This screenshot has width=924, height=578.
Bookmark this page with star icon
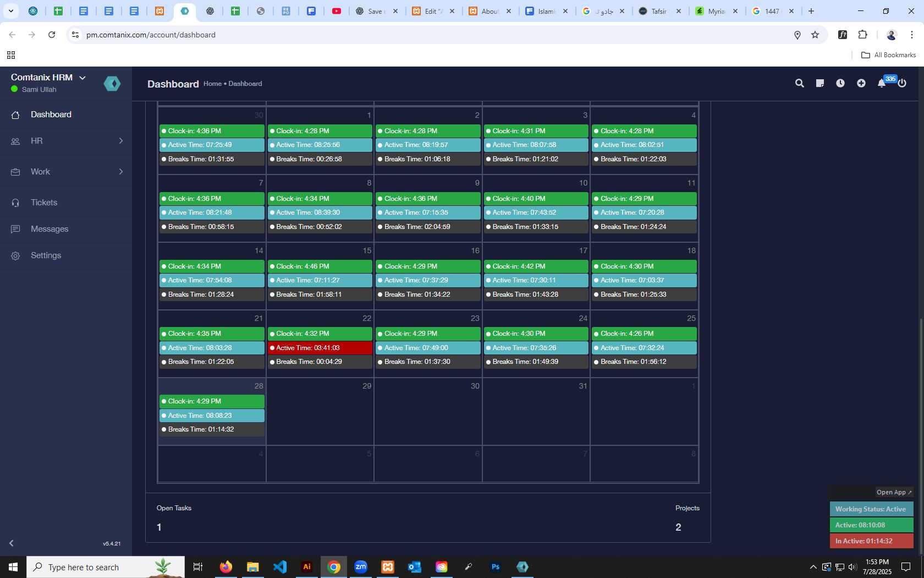815,35
